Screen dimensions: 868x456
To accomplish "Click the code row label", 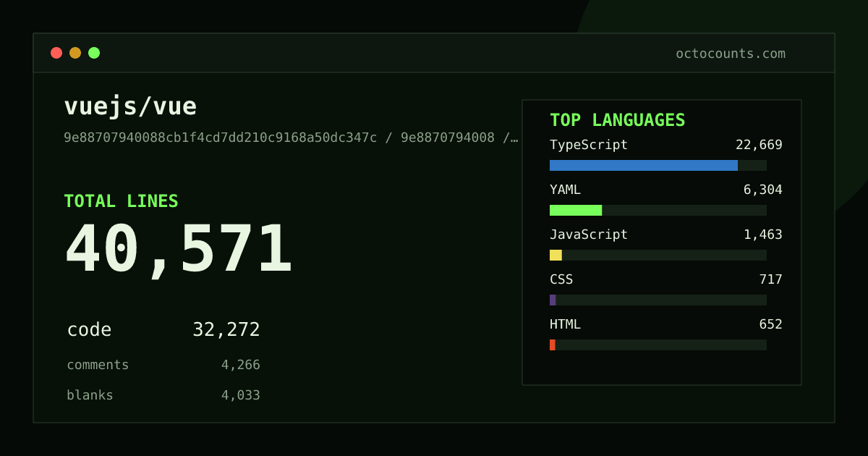I will tap(89, 330).
